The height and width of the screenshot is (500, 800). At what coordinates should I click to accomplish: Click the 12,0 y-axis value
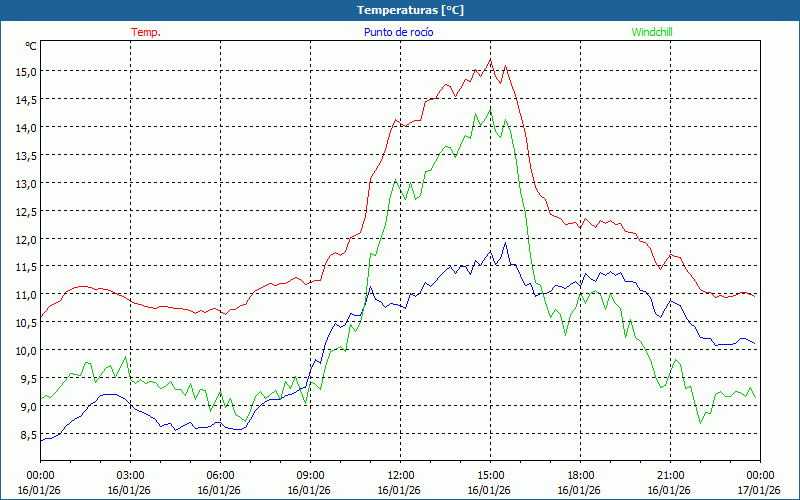[x=25, y=240]
